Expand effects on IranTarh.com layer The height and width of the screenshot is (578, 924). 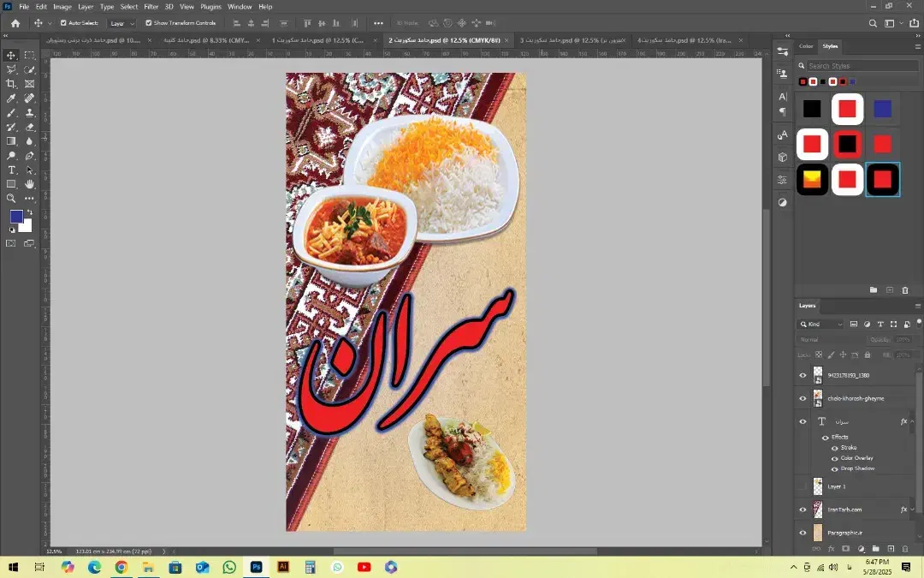tap(912, 509)
